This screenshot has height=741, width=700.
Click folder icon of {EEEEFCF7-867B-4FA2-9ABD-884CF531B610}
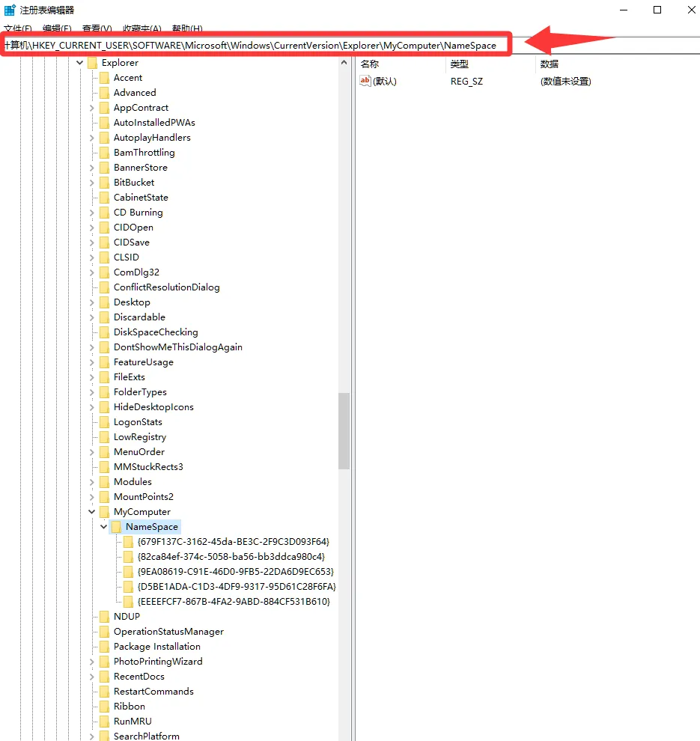tap(128, 602)
